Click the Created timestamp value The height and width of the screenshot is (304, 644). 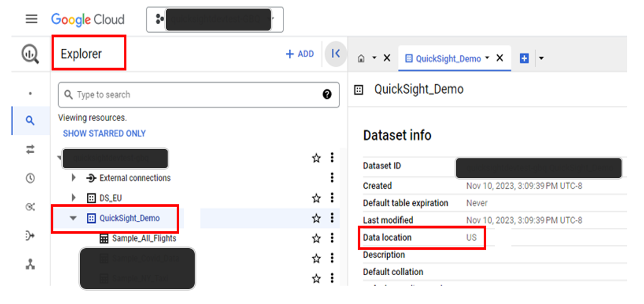coord(525,186)
